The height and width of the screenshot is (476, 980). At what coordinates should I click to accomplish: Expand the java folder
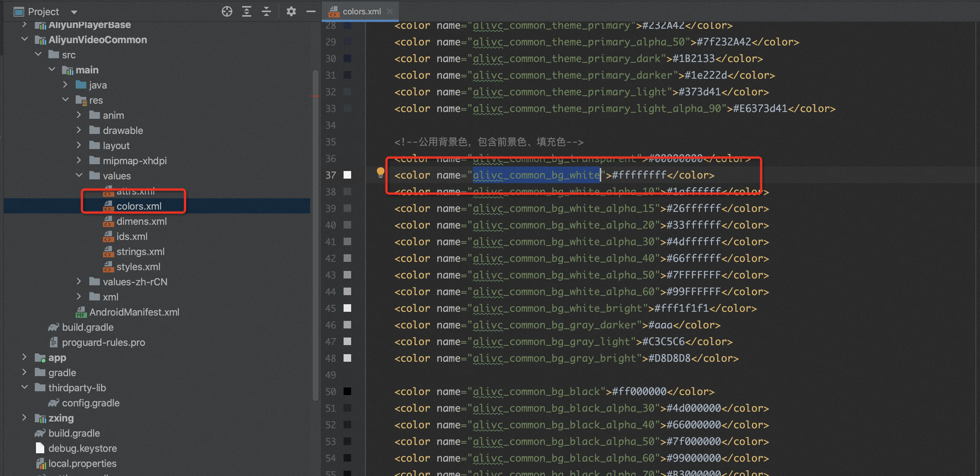click(x=65, y=84)
